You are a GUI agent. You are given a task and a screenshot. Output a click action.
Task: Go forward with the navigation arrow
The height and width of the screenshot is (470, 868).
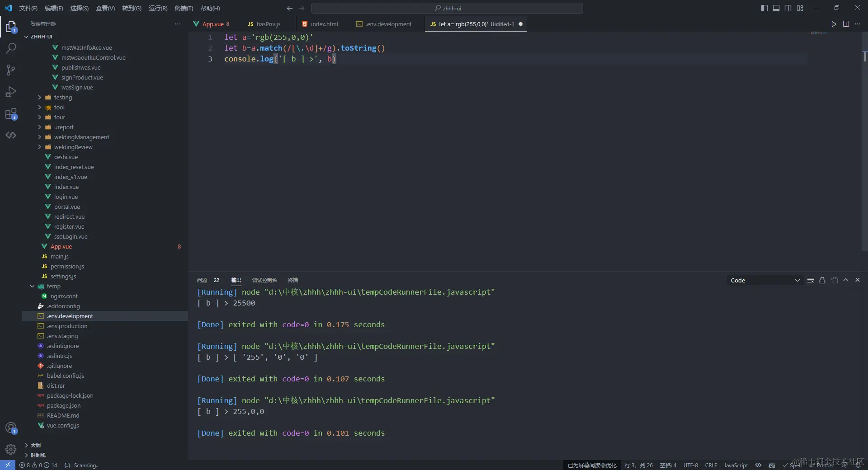(x=302, y=8)
